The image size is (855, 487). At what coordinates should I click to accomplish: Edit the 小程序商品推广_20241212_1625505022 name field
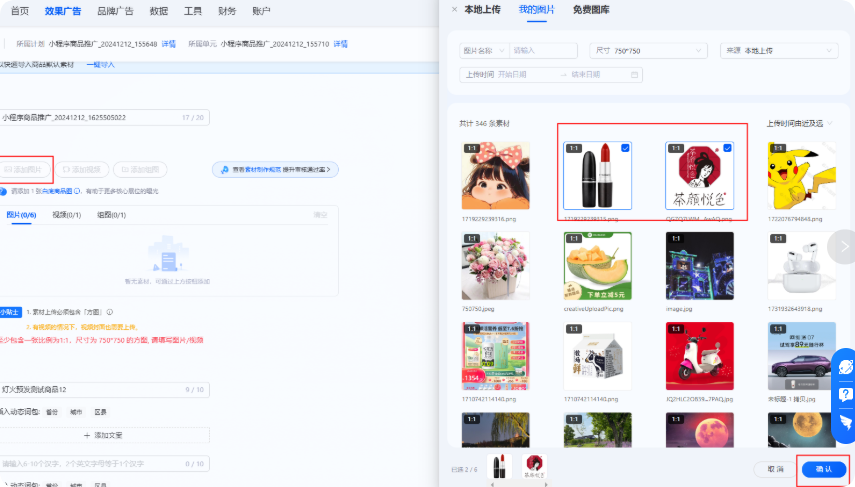(104, 117)
